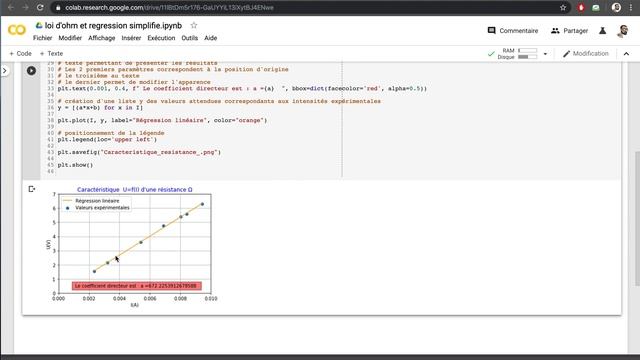Click the positionnement de la légende comment
The width and height of the screenshot is (640, 360).
click(x=111, y=133)
